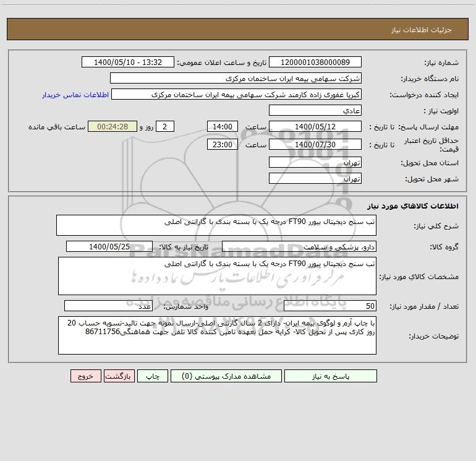Click the شرح کلی نیاز text box

216,225
